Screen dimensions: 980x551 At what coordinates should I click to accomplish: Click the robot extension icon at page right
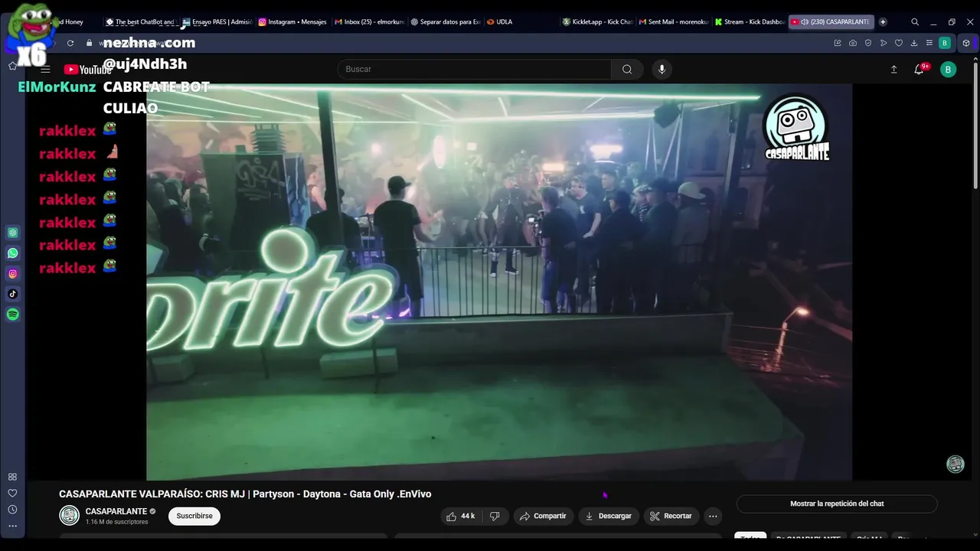(955, 464)
